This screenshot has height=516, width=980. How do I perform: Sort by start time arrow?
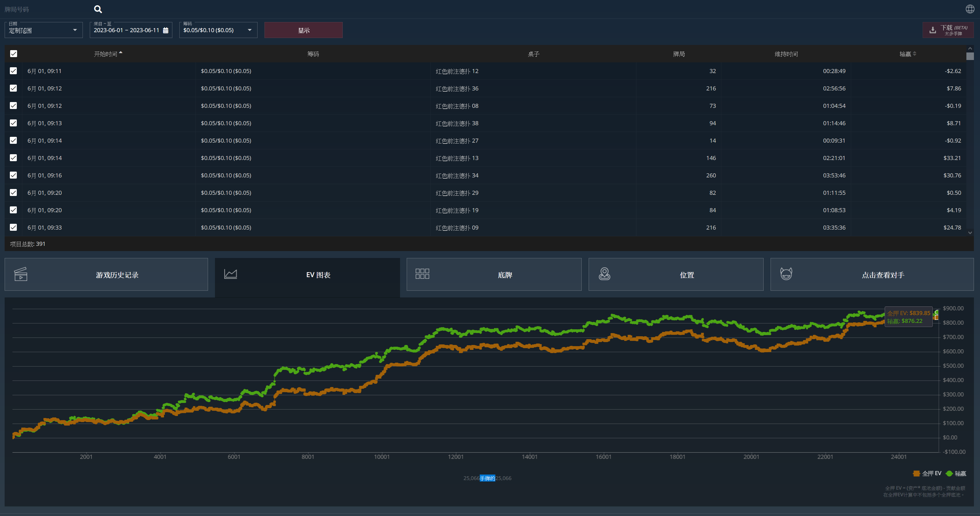click(x=121, y=53)
